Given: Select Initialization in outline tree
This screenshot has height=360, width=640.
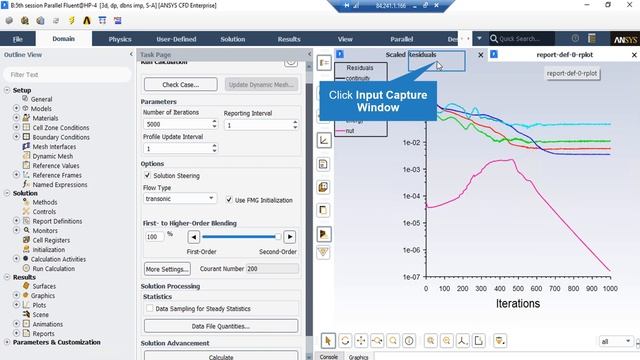Looking at the screenshot, I should [x=49, y=249].
